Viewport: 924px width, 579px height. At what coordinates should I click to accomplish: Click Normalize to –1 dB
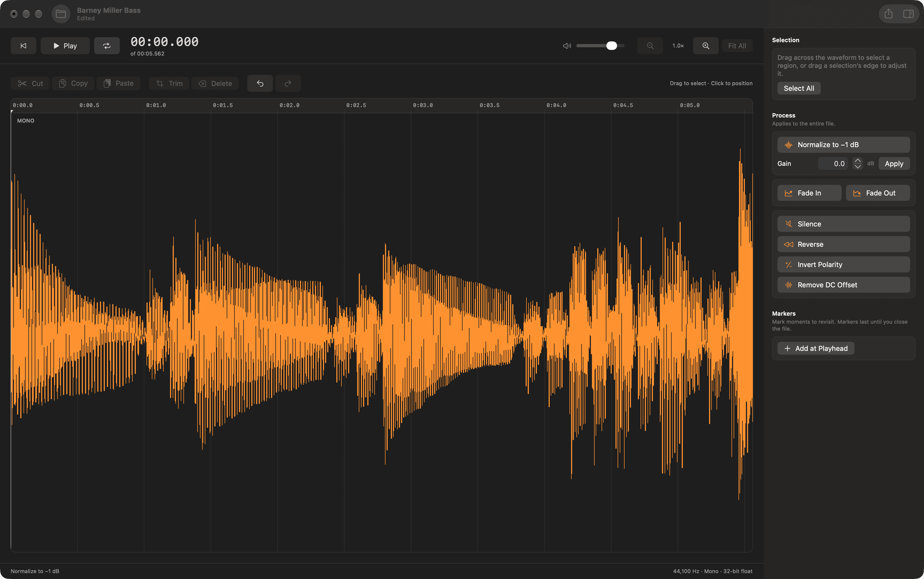click(x=844, y=145)
